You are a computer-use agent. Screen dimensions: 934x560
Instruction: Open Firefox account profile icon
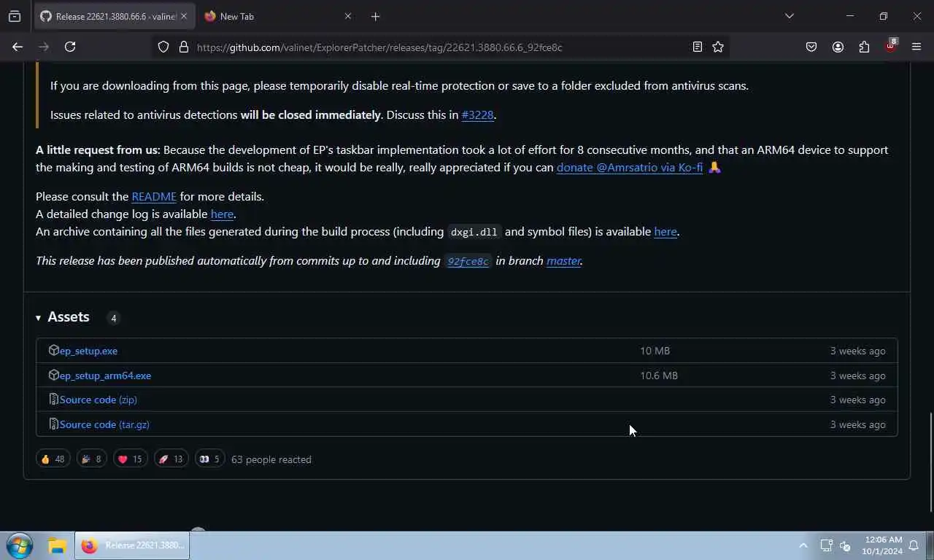pos(838,47)
